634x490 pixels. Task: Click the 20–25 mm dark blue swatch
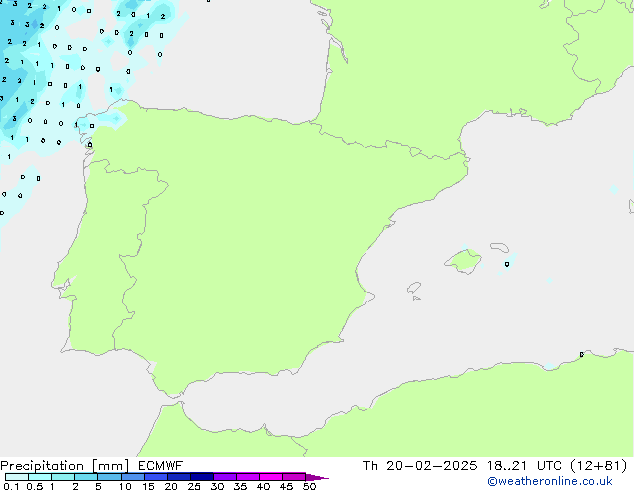[x=178, y=477]
